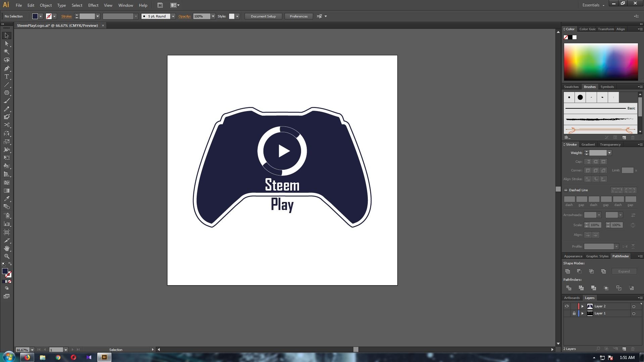Select the Line Segment tool

(6, 85)
